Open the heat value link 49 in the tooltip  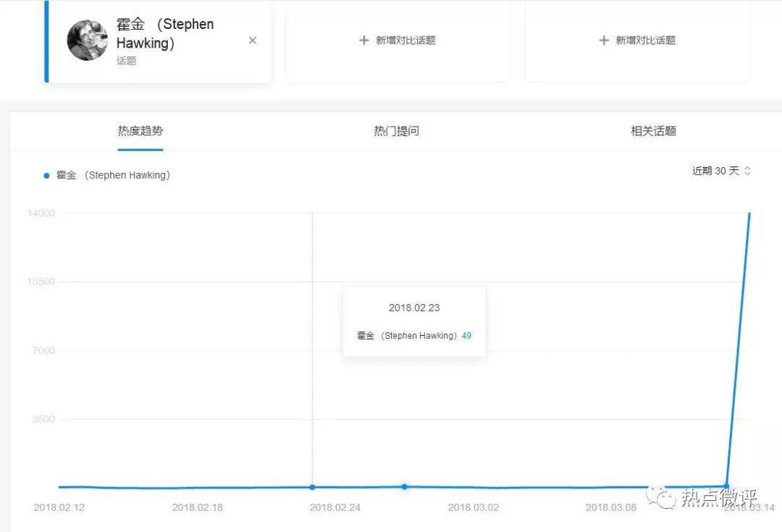(x=466, y=335)
